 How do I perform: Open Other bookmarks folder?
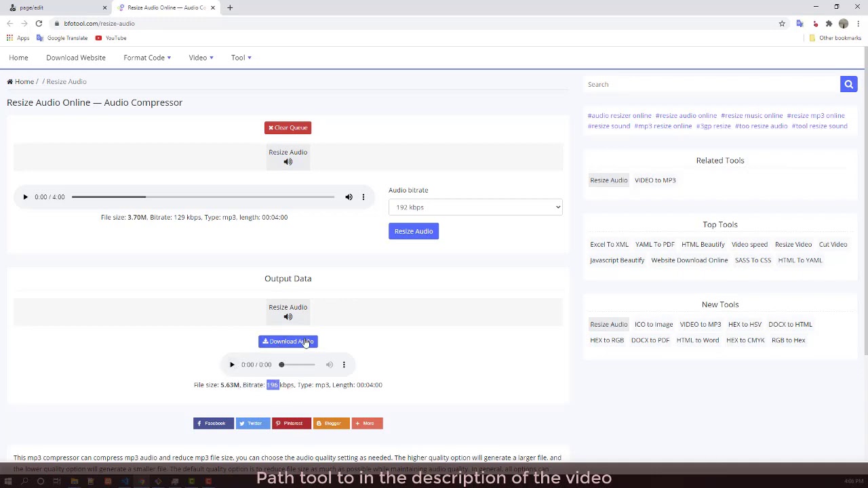pyautogui.click(x=835, y=38)
